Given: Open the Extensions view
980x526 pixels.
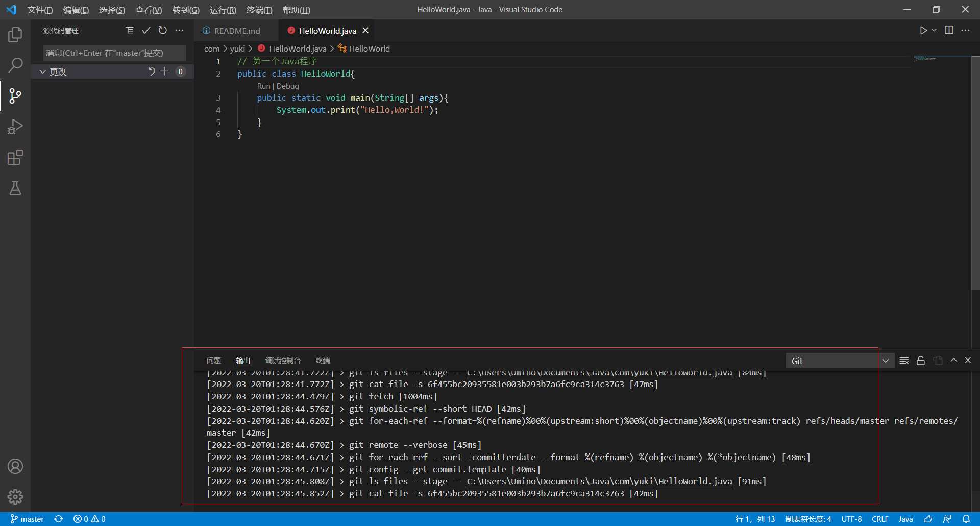Looking at the screenshot, I should 15,157.
